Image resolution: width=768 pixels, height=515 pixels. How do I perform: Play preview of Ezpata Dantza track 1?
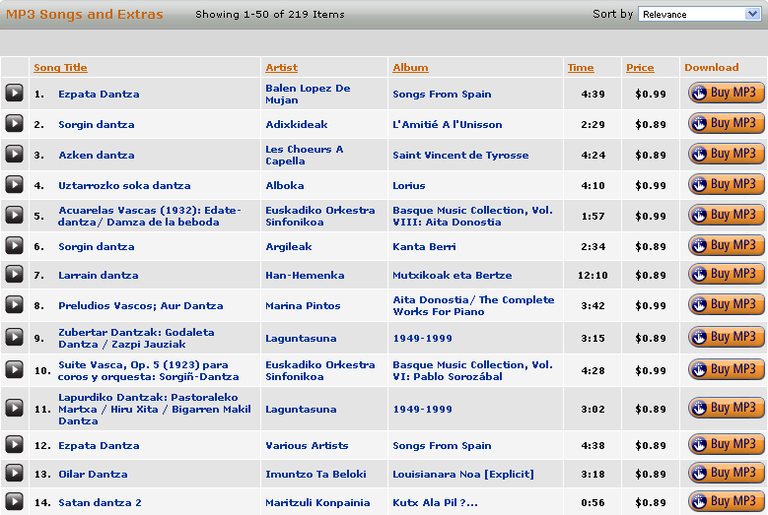(14, 93)
